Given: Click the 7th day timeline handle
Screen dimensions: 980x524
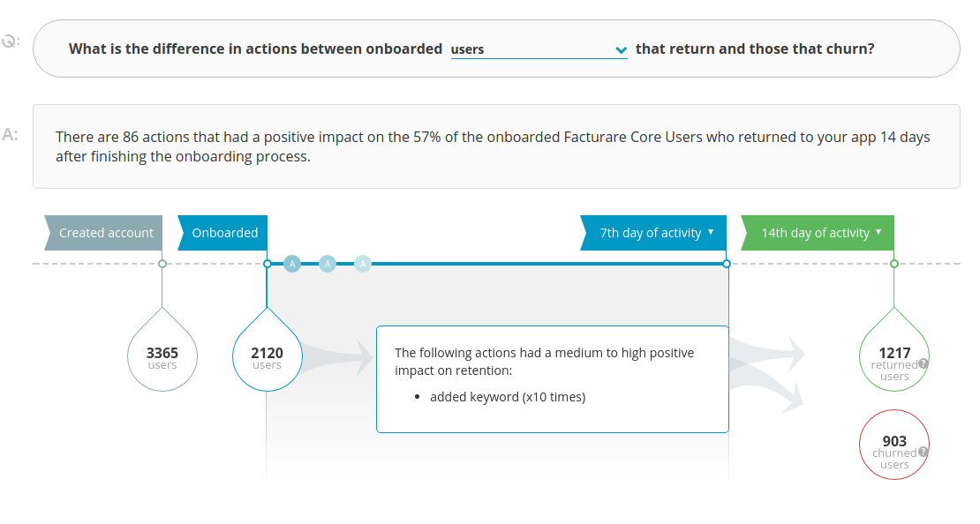Looking at the screenshot, I should 727,264.
